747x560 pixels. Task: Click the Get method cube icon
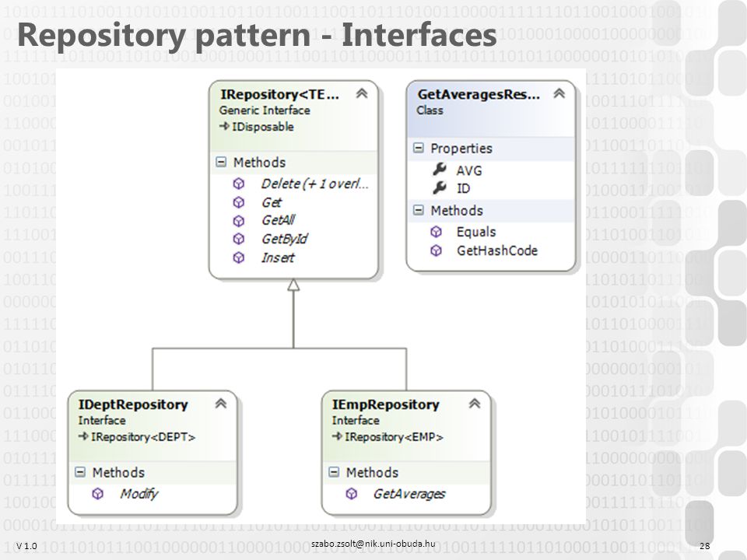coord(239,202)
